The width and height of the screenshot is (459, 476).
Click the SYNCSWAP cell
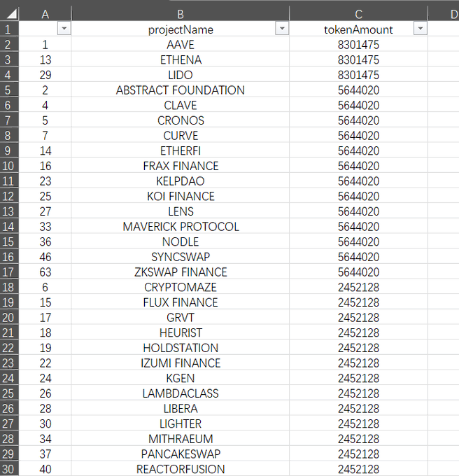pyautogui.click(x=181, y=257)
